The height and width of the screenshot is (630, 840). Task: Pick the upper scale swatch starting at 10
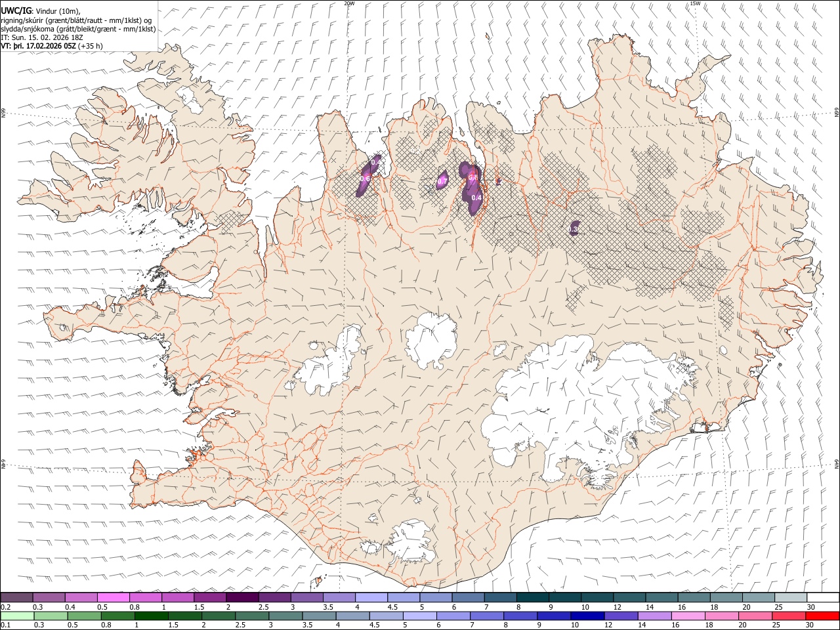tap(597, 597)
